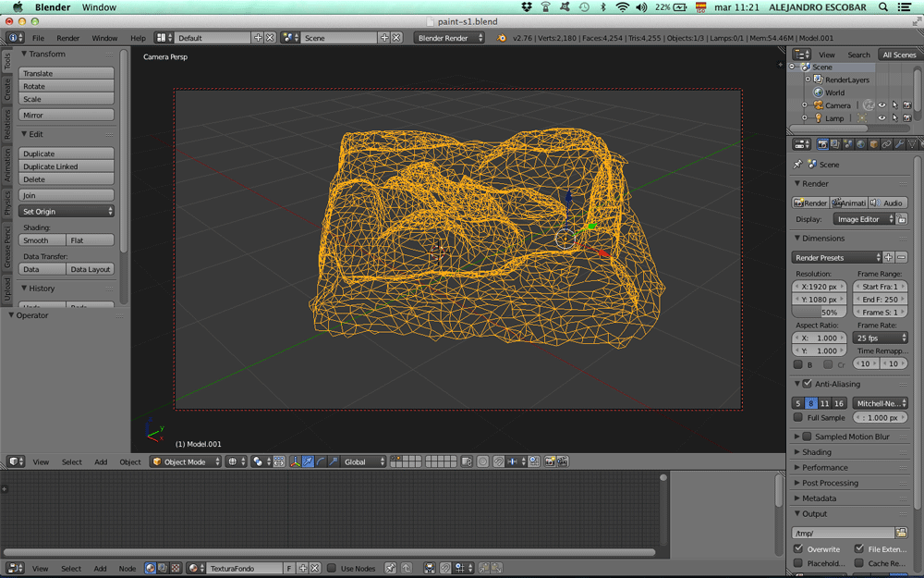Screen dimensions: 924x578
Task: Click the resolution percentage 50% slider
Action: (821, 313)
